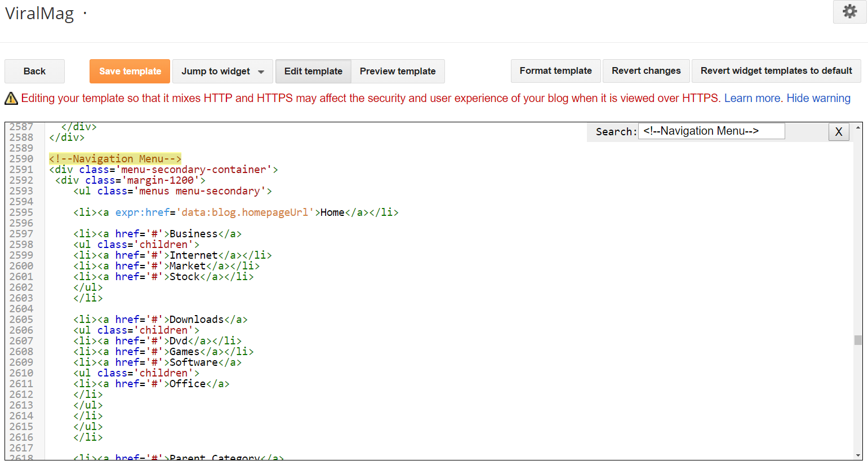Click the Save template button
Viewport: 868px width, 465px height.
(x=130, y=72)
